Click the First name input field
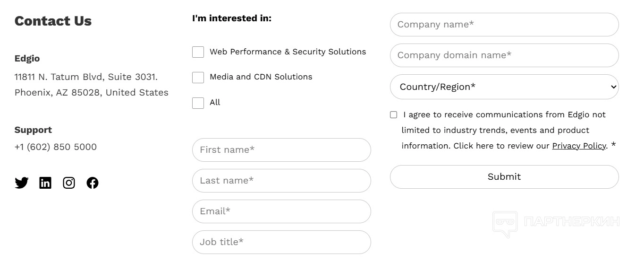Image resolution: width=644 pixels, height=263 pixels. coord(281,150)
